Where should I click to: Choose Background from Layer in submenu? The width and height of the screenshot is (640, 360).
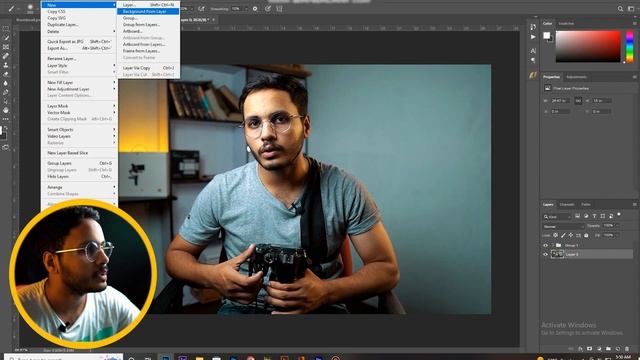coord(148,11)
